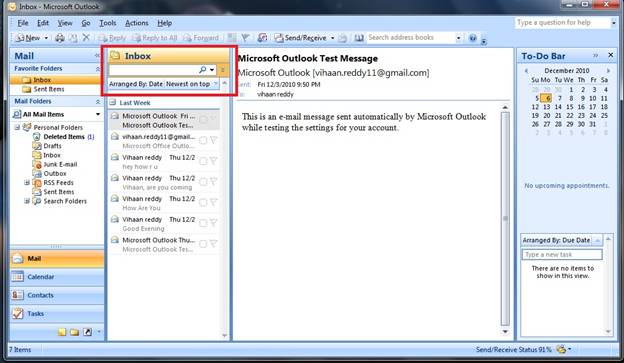Viewport: 624px width, 363px height.
Task: Click the Address Book icon in toolbar
Action: pos(359,38)
